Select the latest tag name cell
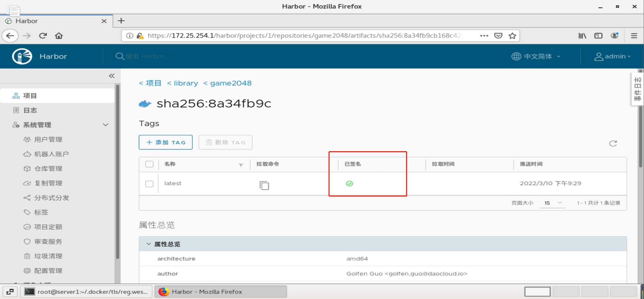The image size is (644, 299). click(173, 183)
